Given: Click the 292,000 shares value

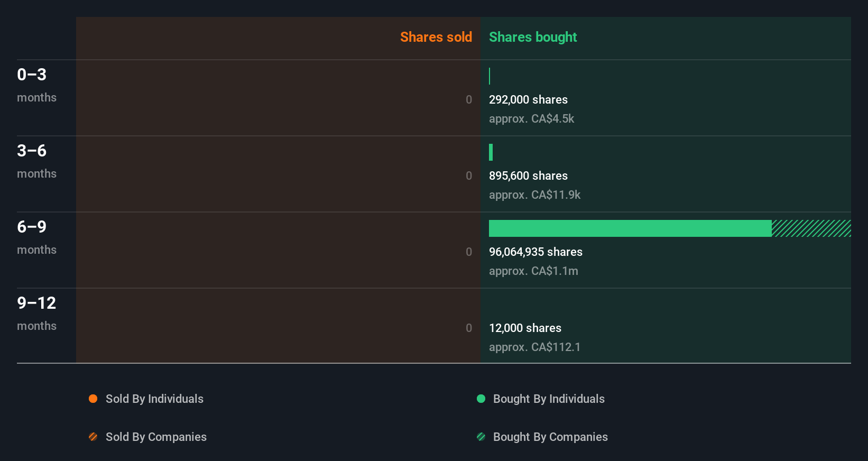Looking at the screenshot, I should 528,100.
